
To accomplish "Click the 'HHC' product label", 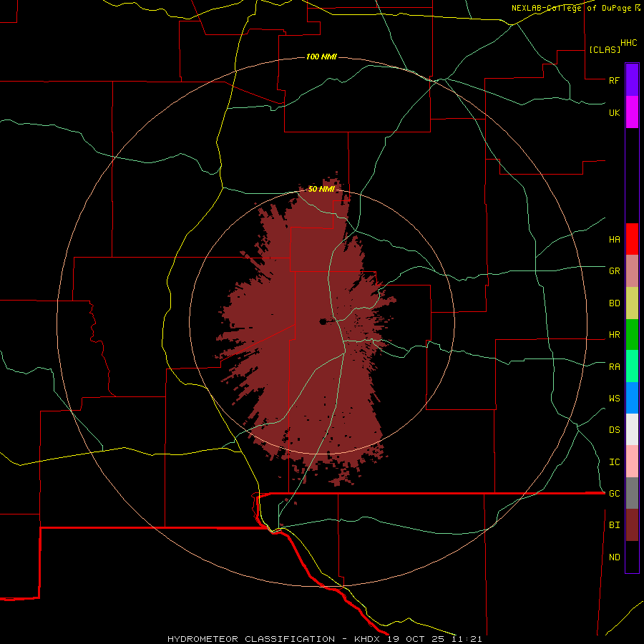I will click(628, 43).
